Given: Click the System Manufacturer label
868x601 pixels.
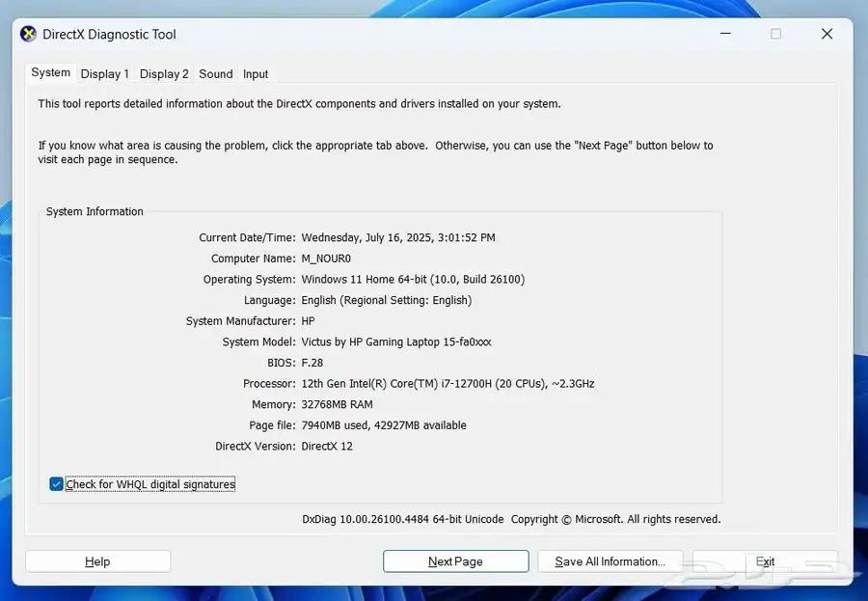Looking at the screenshot, I should click(x=240, y=321).
